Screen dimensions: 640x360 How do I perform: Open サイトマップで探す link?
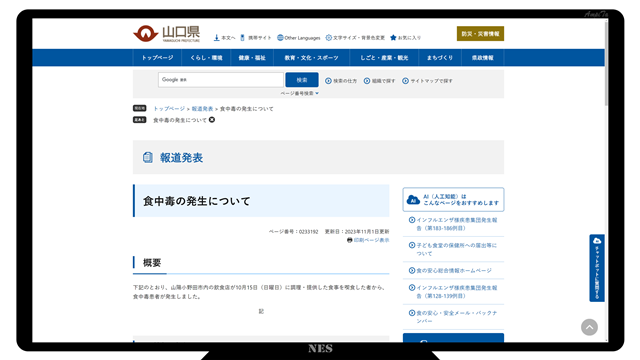click(x=427, y=81)
